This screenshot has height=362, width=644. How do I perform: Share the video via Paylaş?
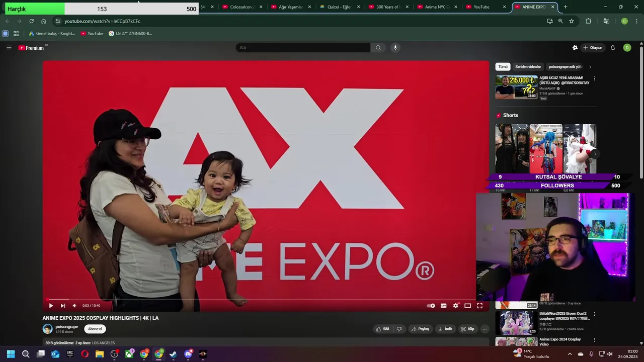(420, 329)
